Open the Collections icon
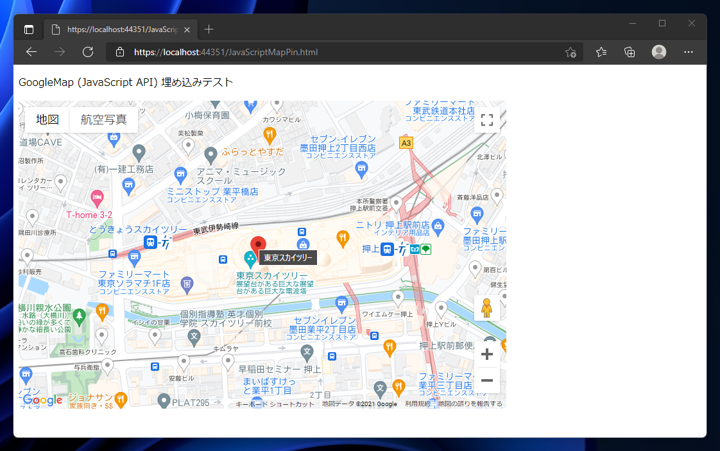The width and height of the screenshot is (720, 451). 630,52
